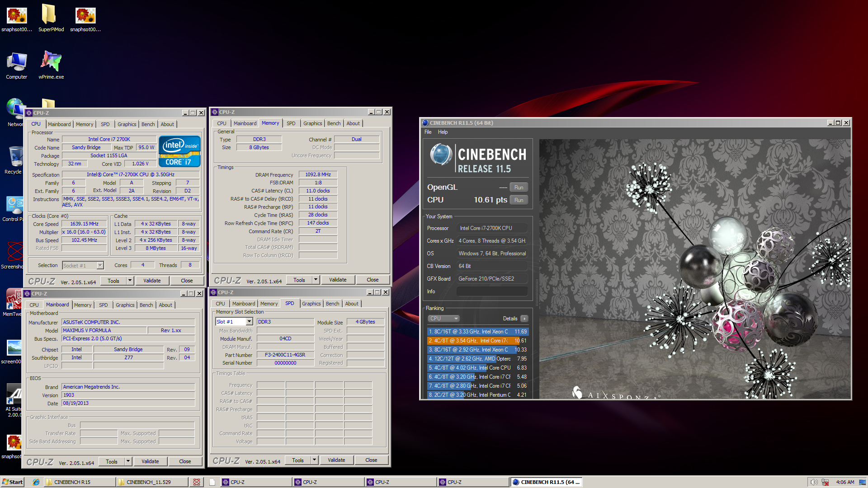
Task: Switch to CINEBENCH R15 taskbar item
Action: tap(79, 482)
